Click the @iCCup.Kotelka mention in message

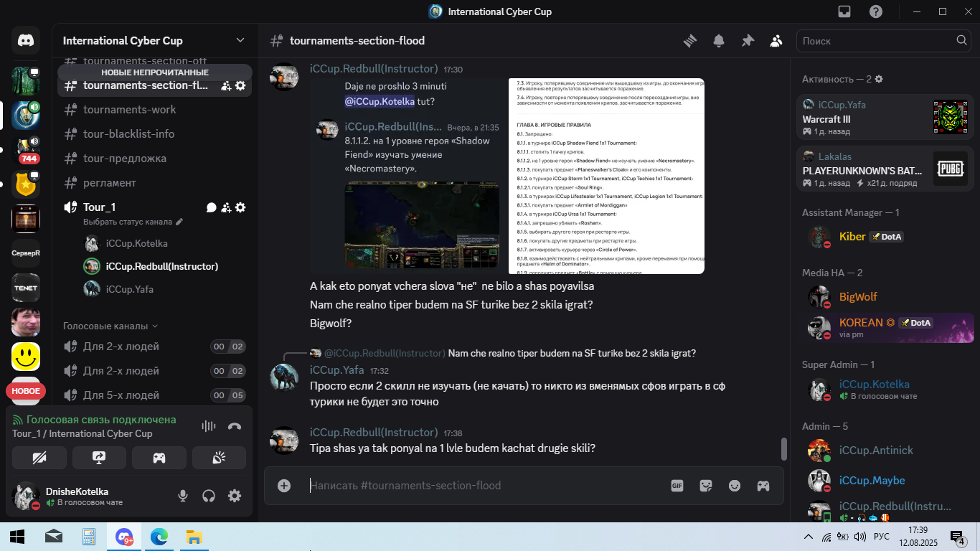tap(380, 101)
